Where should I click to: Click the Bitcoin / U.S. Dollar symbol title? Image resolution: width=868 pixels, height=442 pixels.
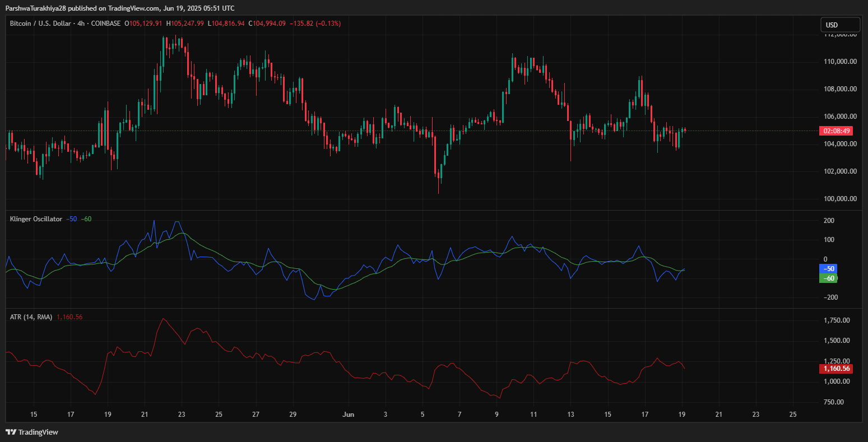[39, 24]
